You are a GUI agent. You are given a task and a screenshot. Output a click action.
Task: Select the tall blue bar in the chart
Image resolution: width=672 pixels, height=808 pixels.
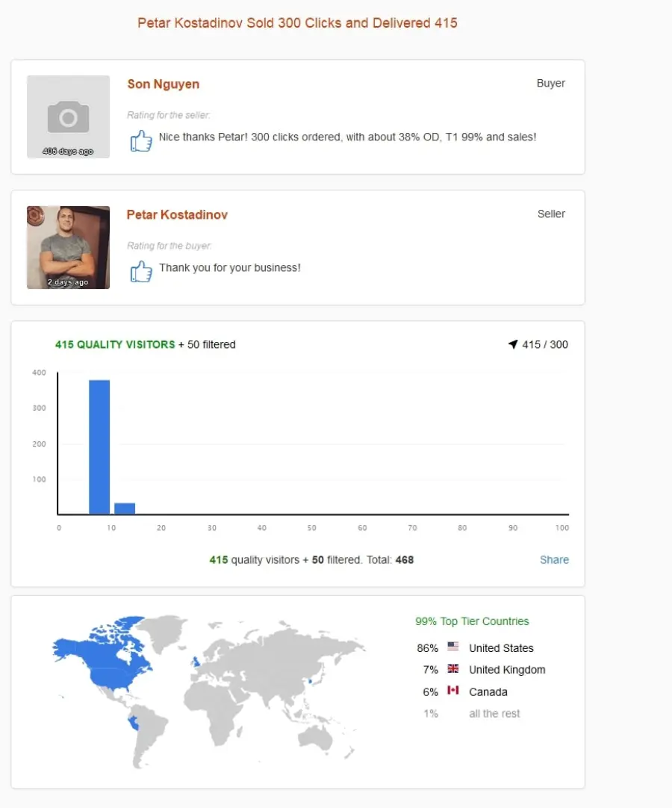click(x=99, y=447)
